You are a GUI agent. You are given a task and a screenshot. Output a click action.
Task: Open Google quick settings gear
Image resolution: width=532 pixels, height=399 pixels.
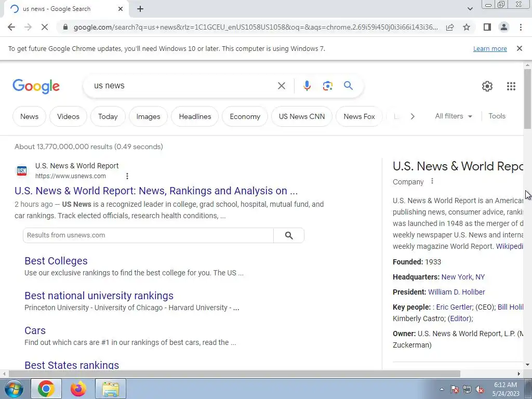pyautogui.click(x=487, y=86)
